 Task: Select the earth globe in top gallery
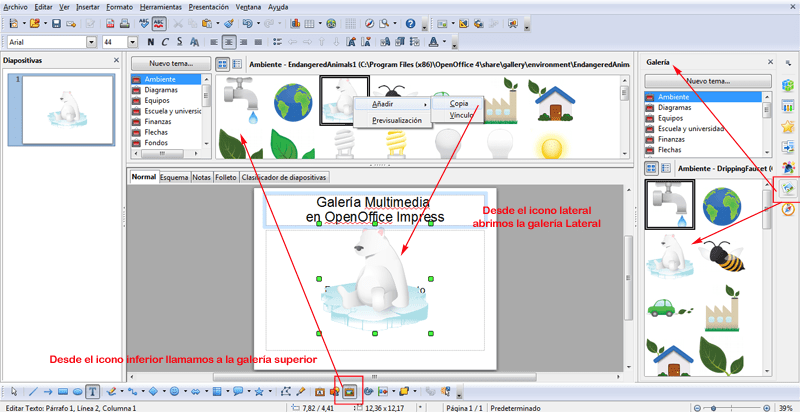pos(293,102)
